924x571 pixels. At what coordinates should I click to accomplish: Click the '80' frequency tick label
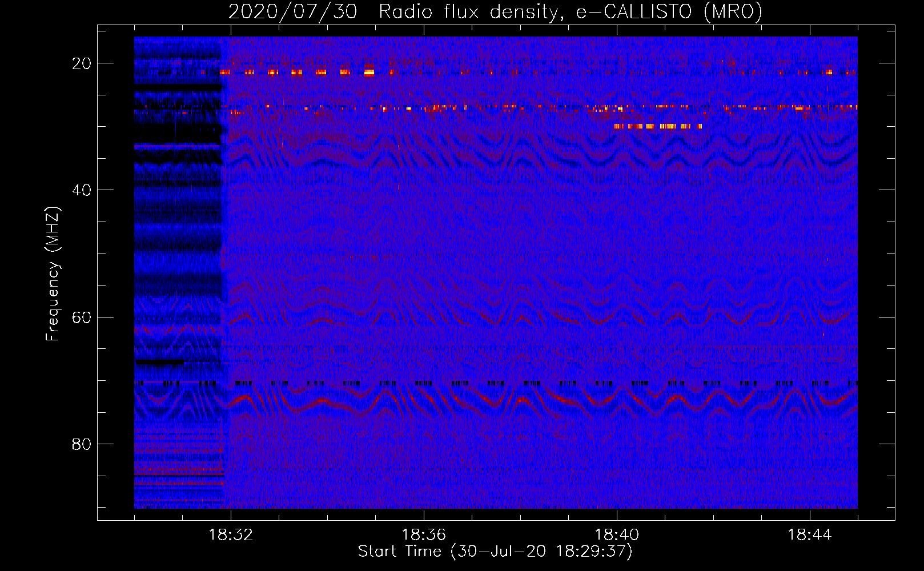point(82,444)
